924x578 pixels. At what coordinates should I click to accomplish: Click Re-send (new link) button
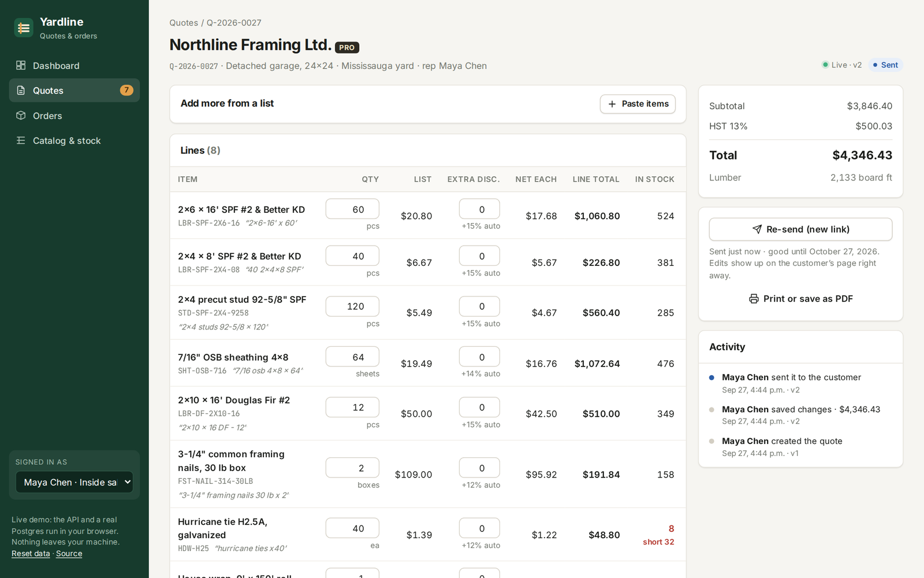[800, 229]
